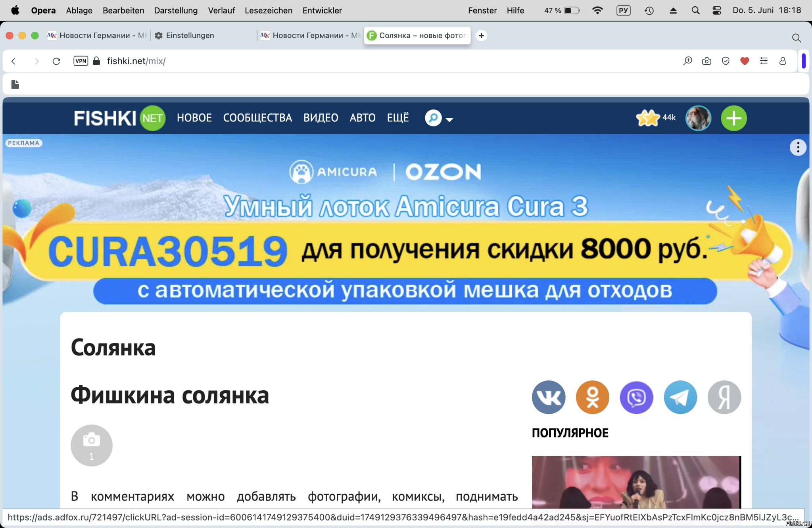Click the site search magnifier circle
Screen dimensions: 812x528
(433, 118)
